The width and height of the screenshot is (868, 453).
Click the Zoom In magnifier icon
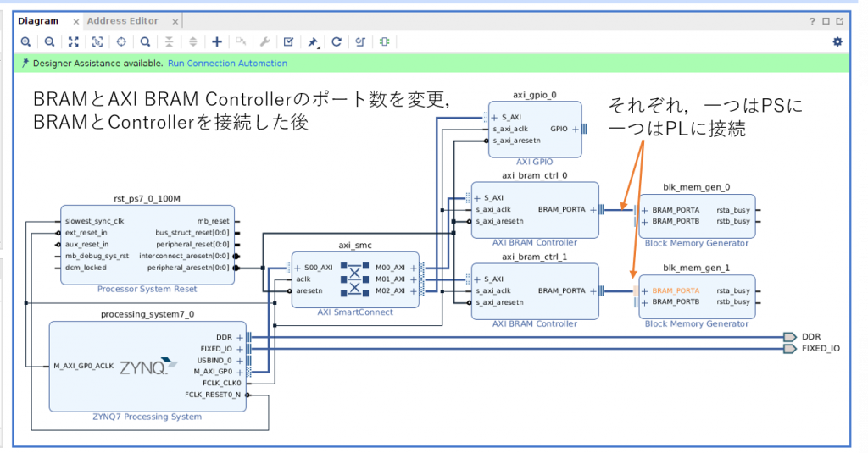coord(25,41)
